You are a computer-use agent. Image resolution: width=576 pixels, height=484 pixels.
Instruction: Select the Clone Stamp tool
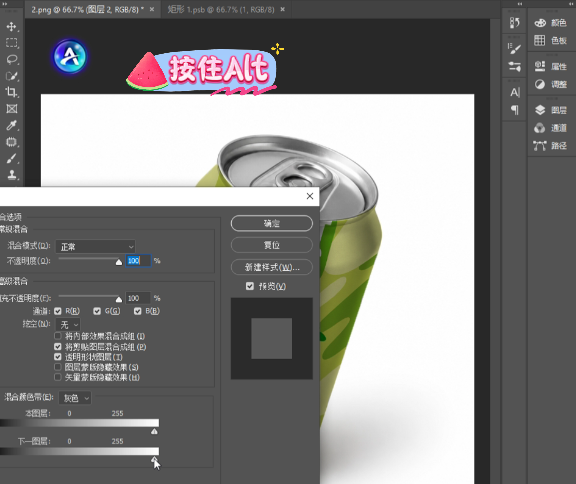[11, 174]
